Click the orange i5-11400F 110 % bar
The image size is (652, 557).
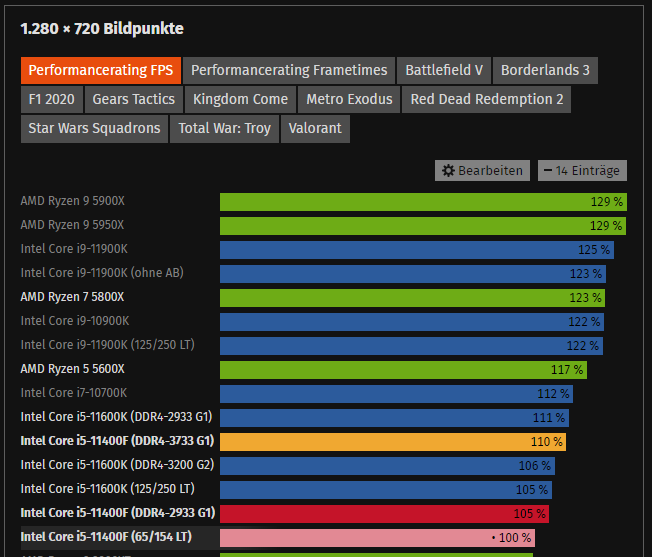pyautogui.click(x=393, y=442)
